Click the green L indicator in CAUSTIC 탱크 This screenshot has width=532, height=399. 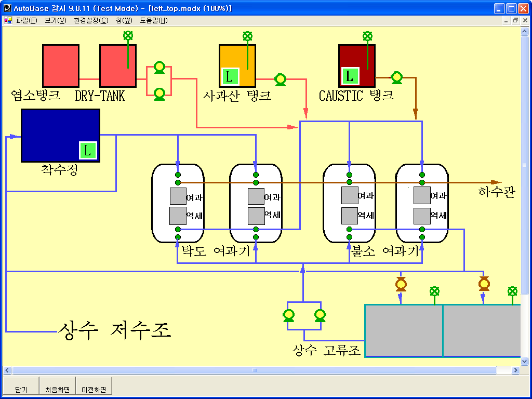[350, 76]
